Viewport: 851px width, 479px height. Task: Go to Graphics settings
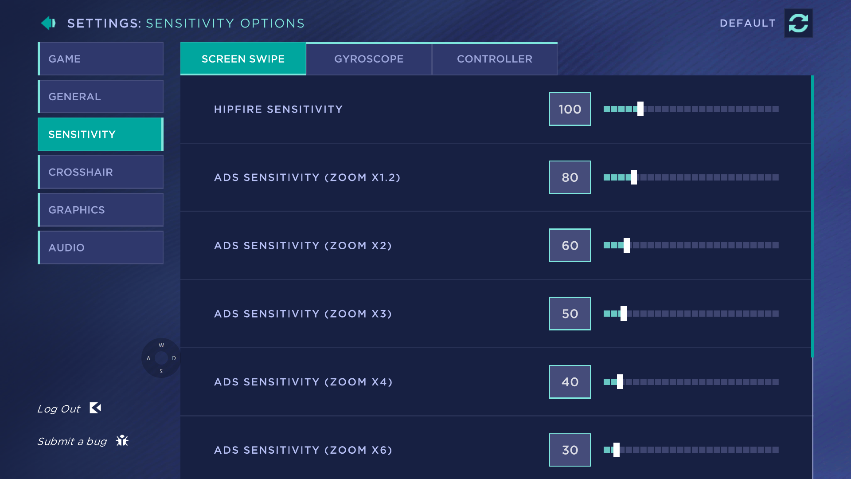click(100, 210)
